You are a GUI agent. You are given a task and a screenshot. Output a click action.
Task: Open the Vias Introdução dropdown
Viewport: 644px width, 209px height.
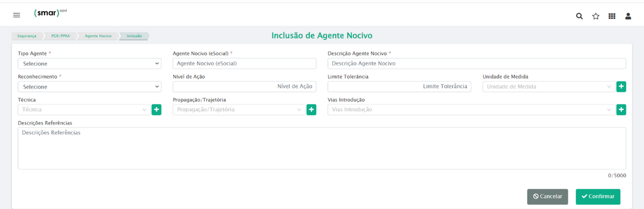point(471,110)
